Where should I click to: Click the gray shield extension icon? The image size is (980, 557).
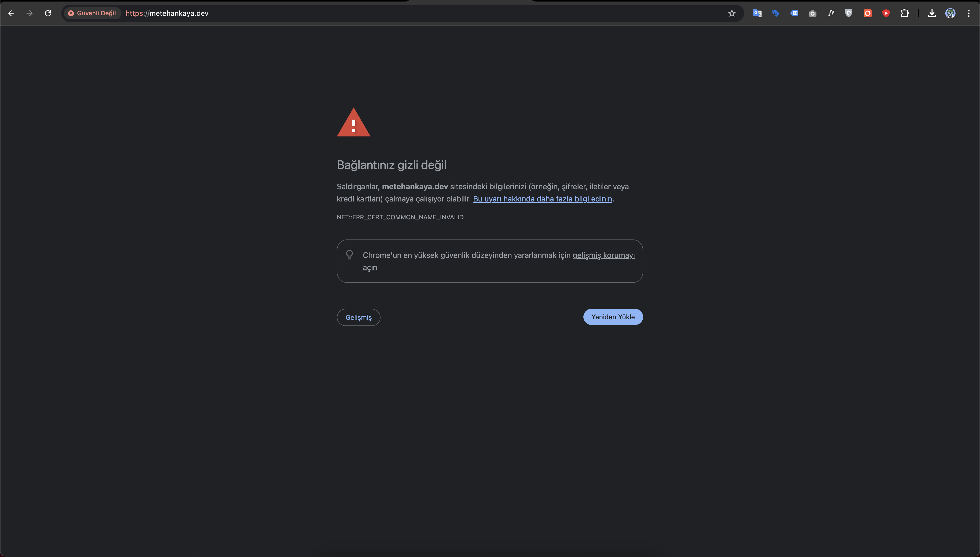click(x=849, y=13)
